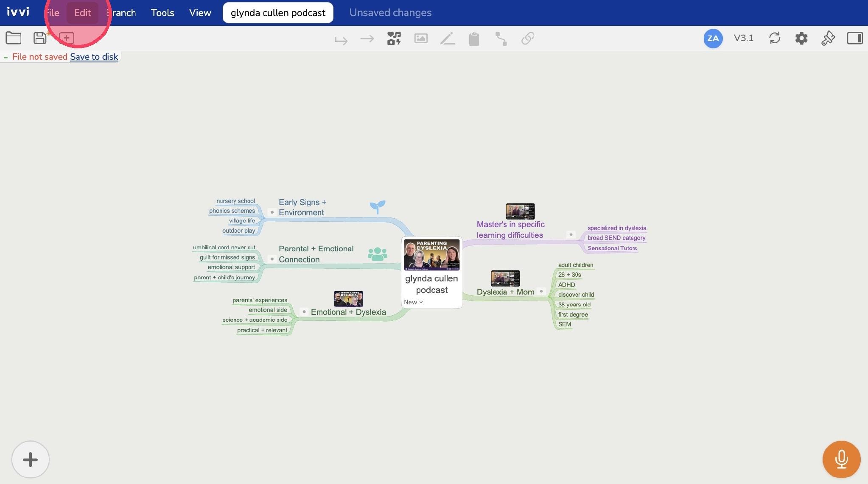Click the plus add button
The image size is (868, 484).
click(x=31, y=459)
